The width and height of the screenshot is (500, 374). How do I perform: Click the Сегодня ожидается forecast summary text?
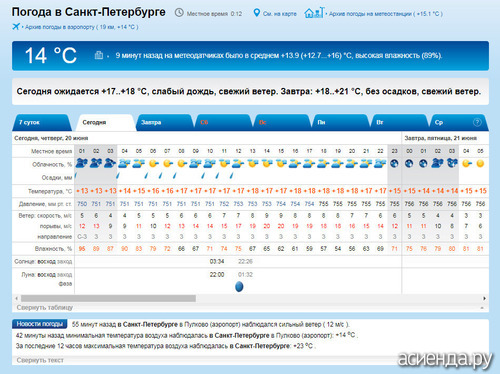click(249, 91)
